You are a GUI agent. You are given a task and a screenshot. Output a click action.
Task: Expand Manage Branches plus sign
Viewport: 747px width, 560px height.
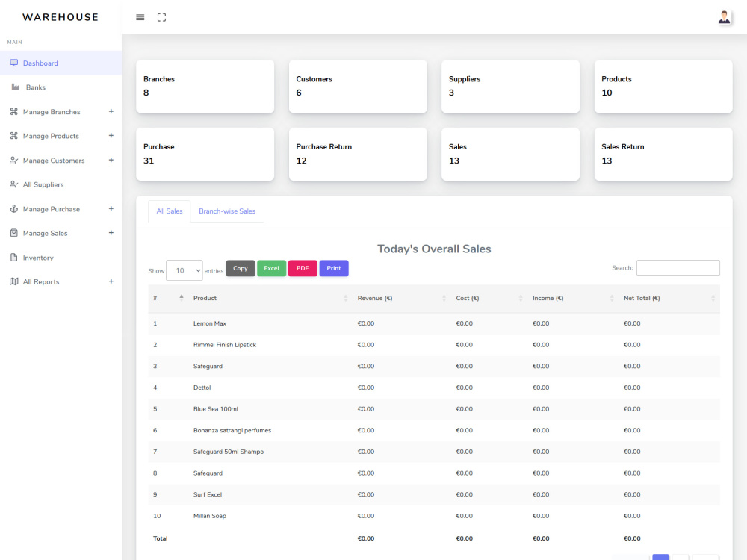111,111
